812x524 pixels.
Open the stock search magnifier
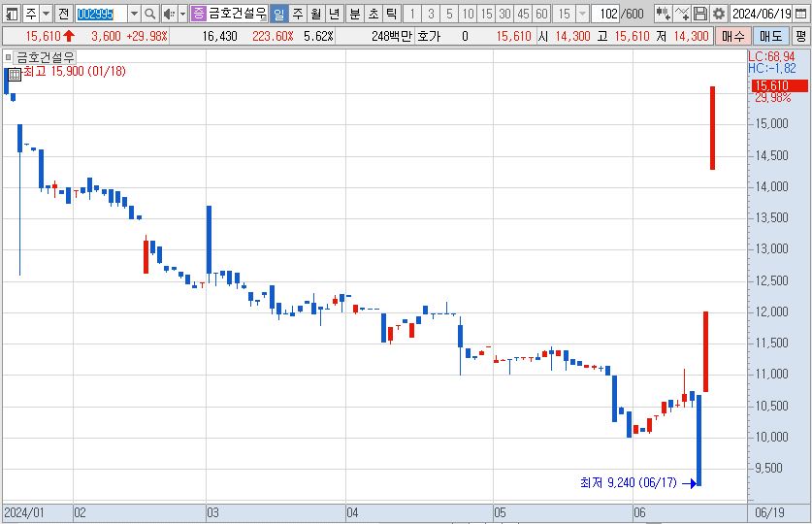coord(149,14)
